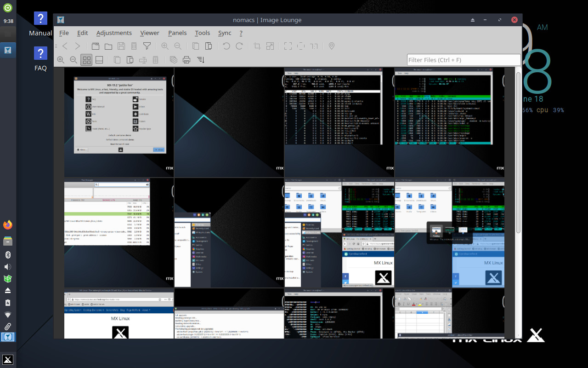Open the sort thumbnails dropdown icon
The height and width of the screenshot is (368, 588).
pyautogui.click(x=200, y=60)
